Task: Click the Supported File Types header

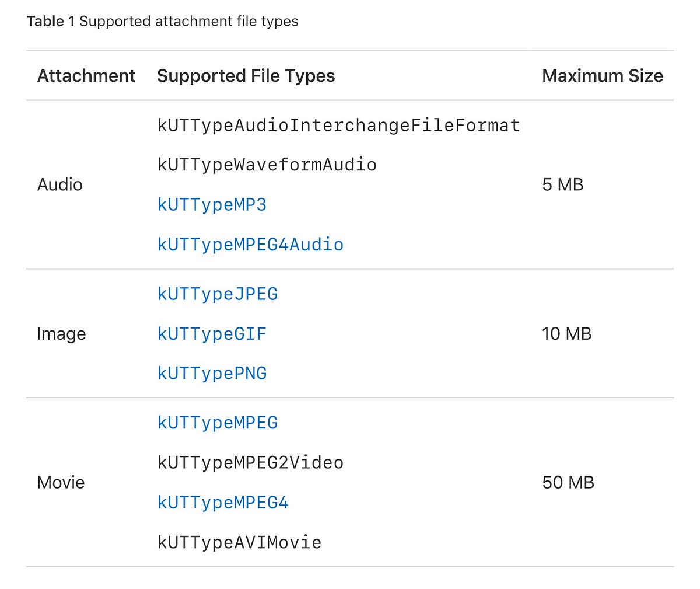Action: (x=246, y=76)
